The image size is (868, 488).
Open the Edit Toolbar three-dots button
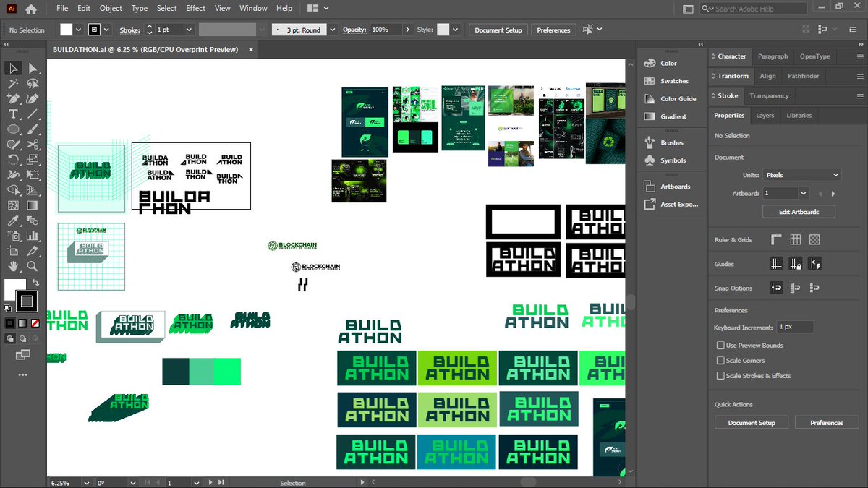(22, 374)
